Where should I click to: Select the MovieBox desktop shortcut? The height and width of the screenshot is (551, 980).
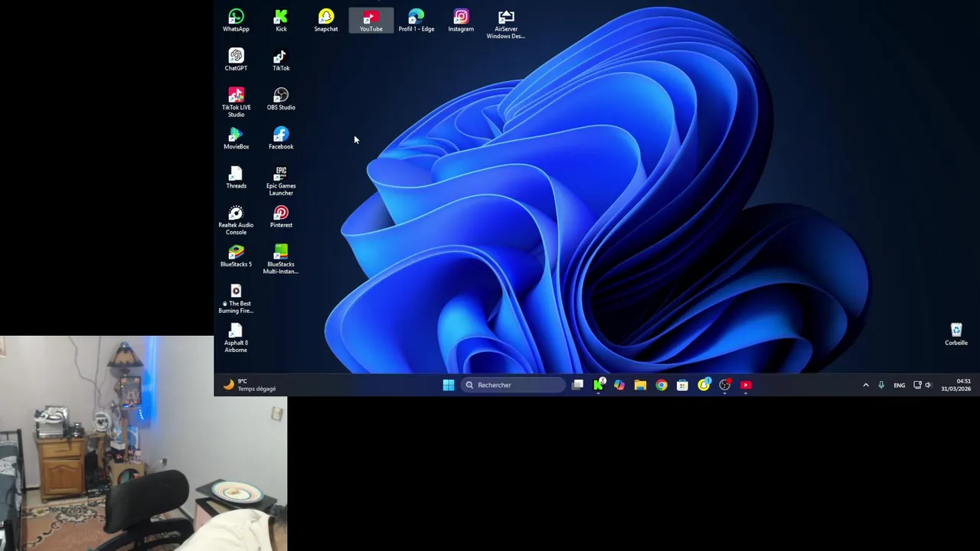(x=236, y=139)
